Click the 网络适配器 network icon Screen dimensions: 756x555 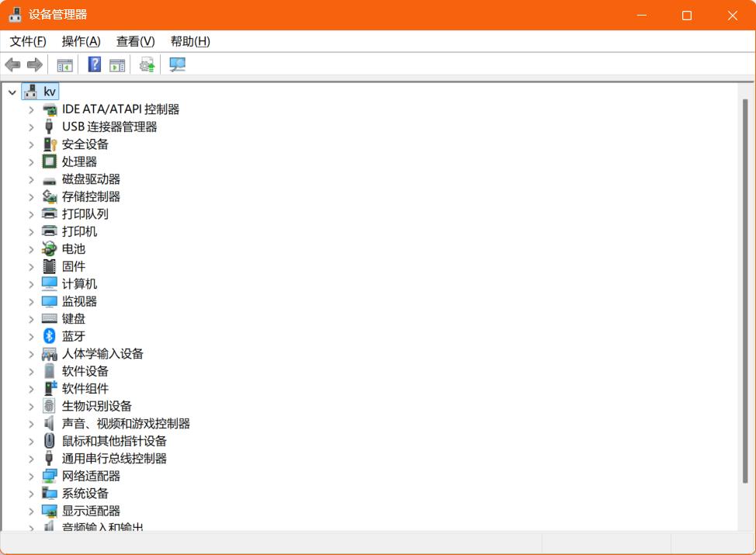(49, 476)
